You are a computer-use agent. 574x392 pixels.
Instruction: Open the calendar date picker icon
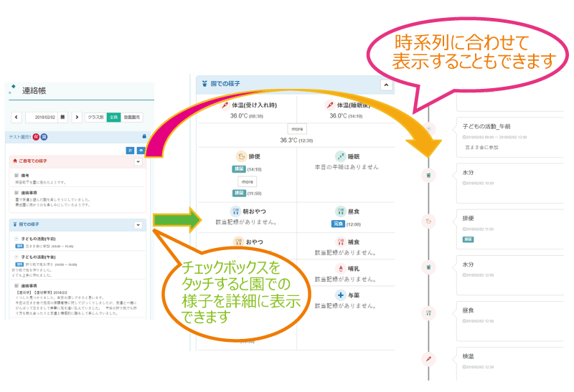click(63, 117)
